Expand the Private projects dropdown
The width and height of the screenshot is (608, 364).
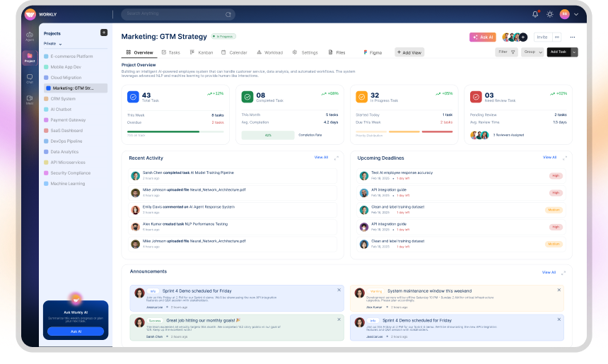coord(53,43)
